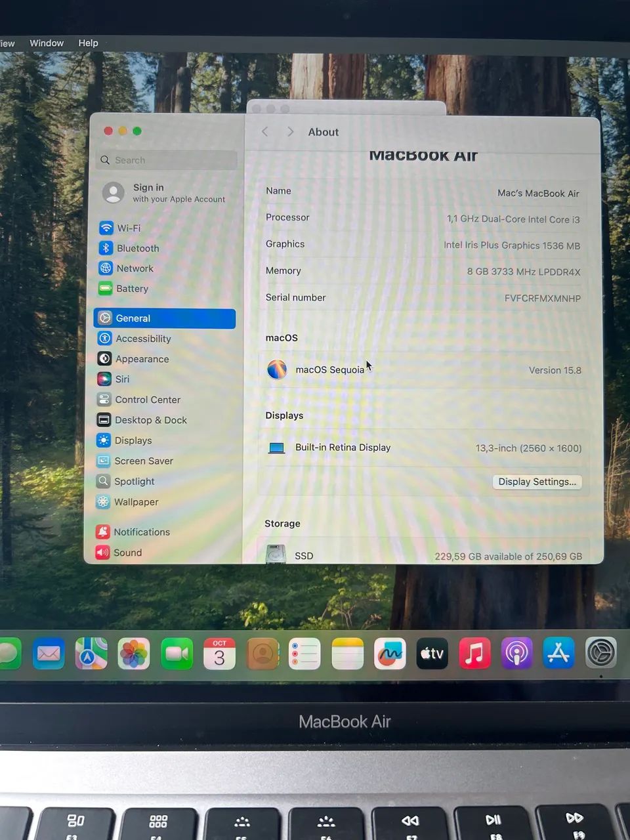Open Wi-Fi settings in sidebar
The width and height of the screenshot is (630, 840).
119,228
